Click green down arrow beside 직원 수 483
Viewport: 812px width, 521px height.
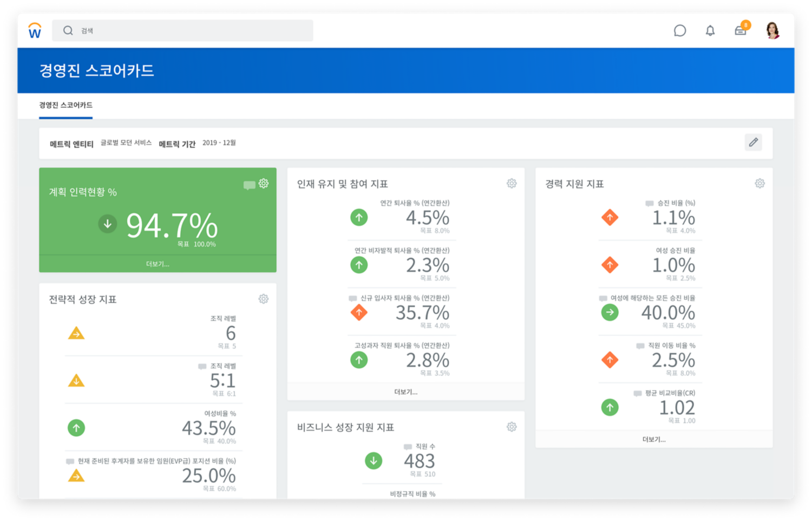click(x=374, y=461)
